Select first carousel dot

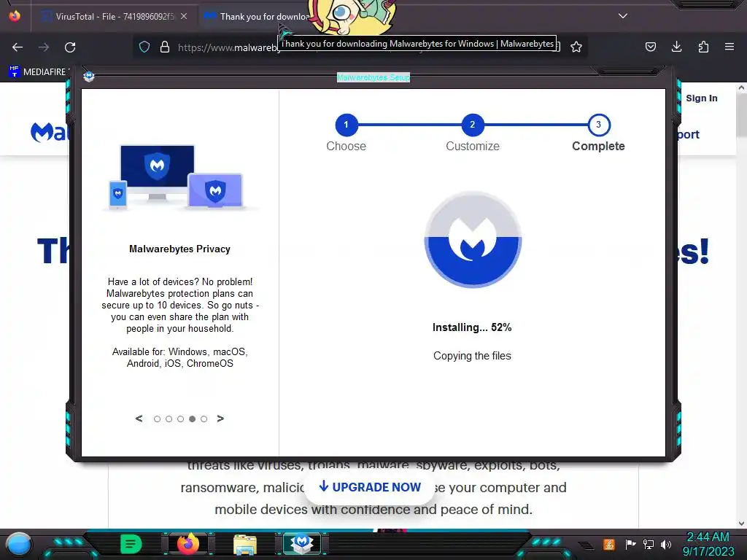coord(157,419)
